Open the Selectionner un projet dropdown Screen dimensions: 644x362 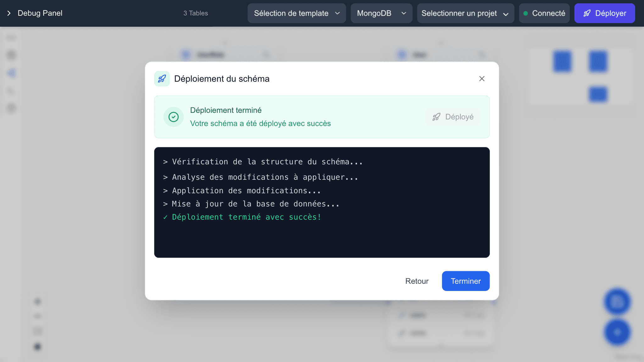pyautogui.click(x=465, y=13)
